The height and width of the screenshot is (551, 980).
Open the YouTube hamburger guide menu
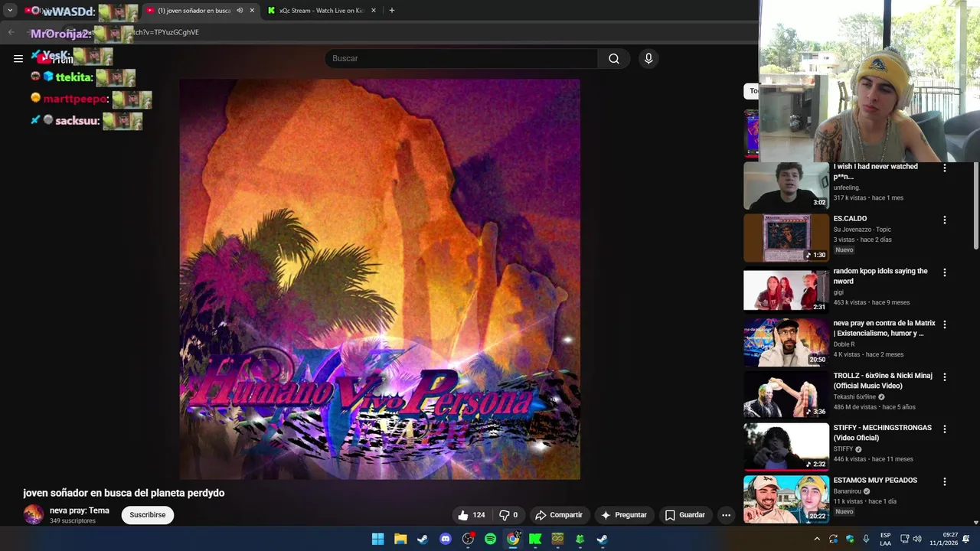point(18,58)
